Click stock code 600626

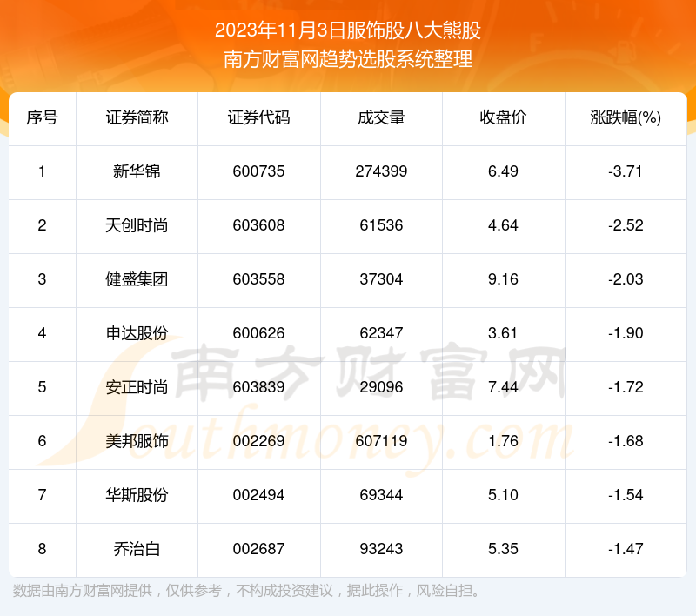258,333
